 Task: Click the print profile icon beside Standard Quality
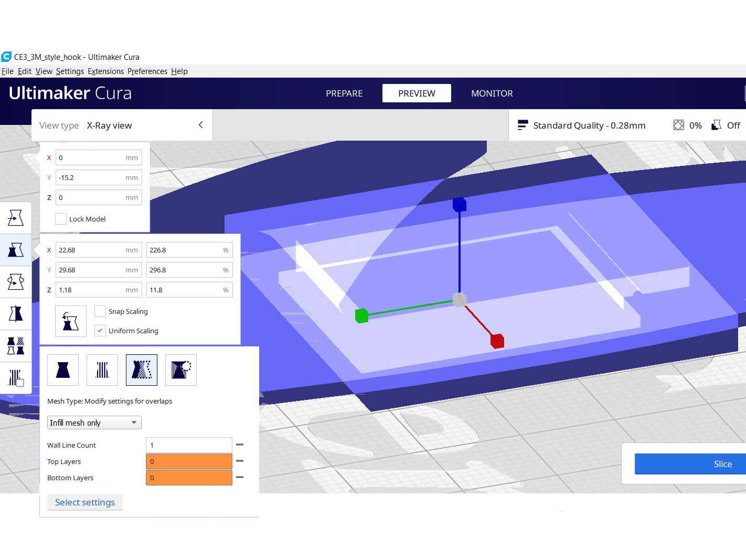pyautogui.click(x=523, y=125)
